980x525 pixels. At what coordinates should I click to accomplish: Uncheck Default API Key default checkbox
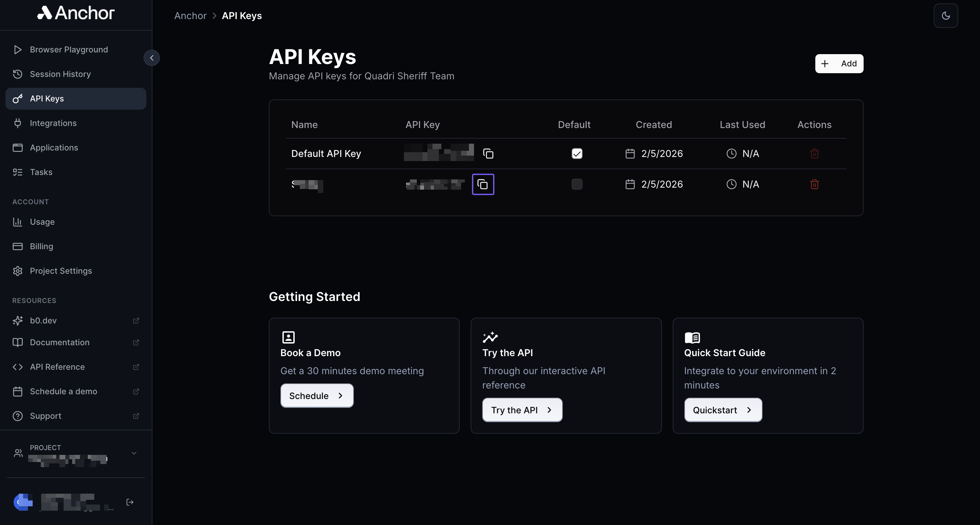click(x=577, y=154)
